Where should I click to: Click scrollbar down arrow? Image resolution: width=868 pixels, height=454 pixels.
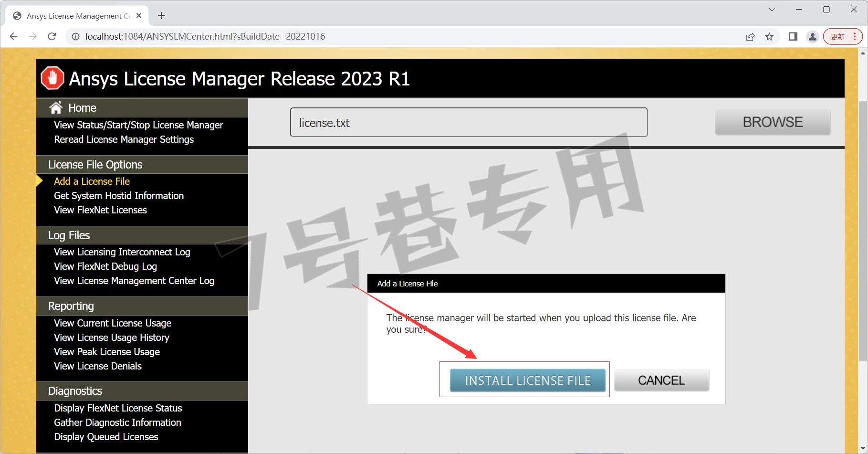[863, 449]
